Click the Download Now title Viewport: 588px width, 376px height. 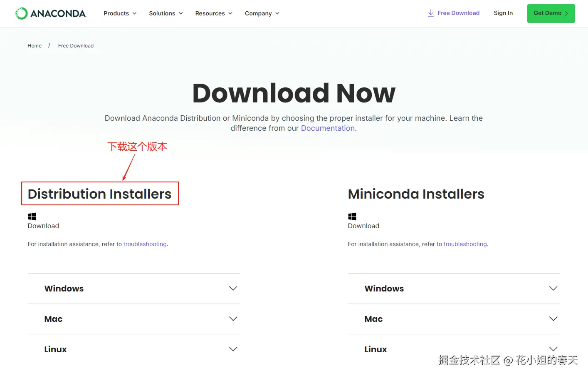294,93
